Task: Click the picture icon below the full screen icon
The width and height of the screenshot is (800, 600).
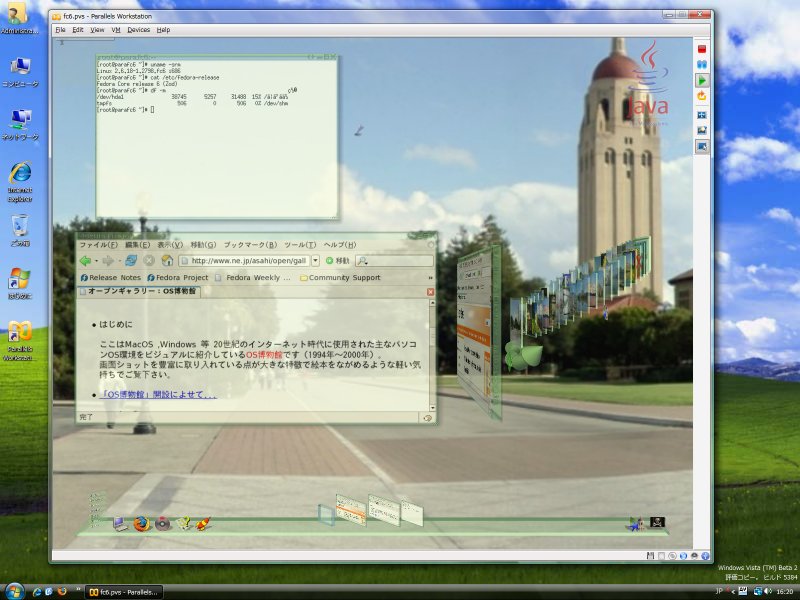Action: (702, 131)
